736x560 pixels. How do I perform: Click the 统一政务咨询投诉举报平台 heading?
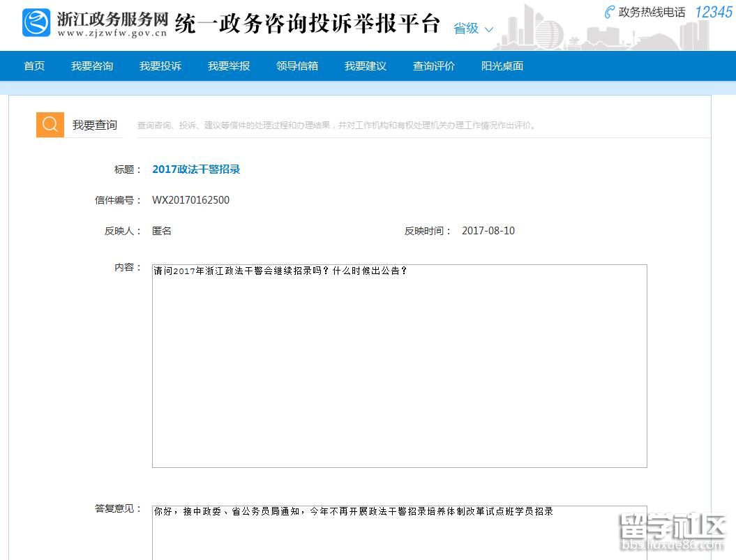click(x=307, y=24)
